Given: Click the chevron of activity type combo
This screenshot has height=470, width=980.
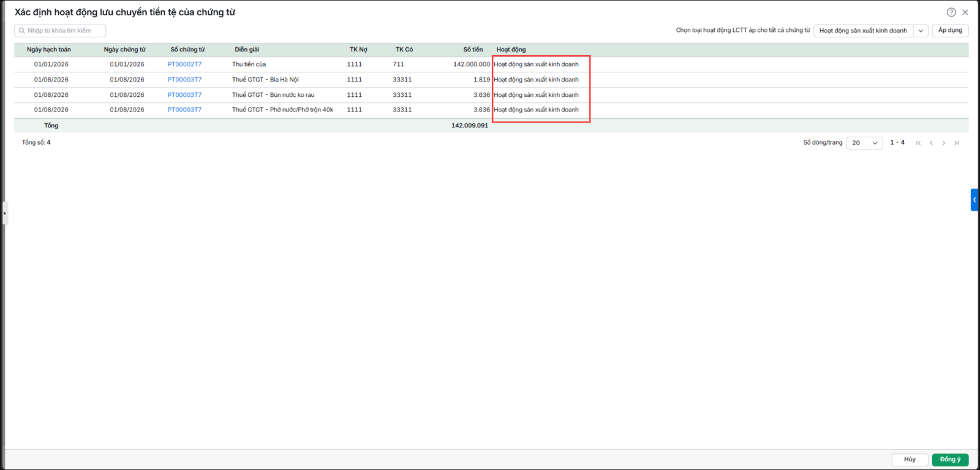Looking at the screenshot, I should click(x=921, y=31).
